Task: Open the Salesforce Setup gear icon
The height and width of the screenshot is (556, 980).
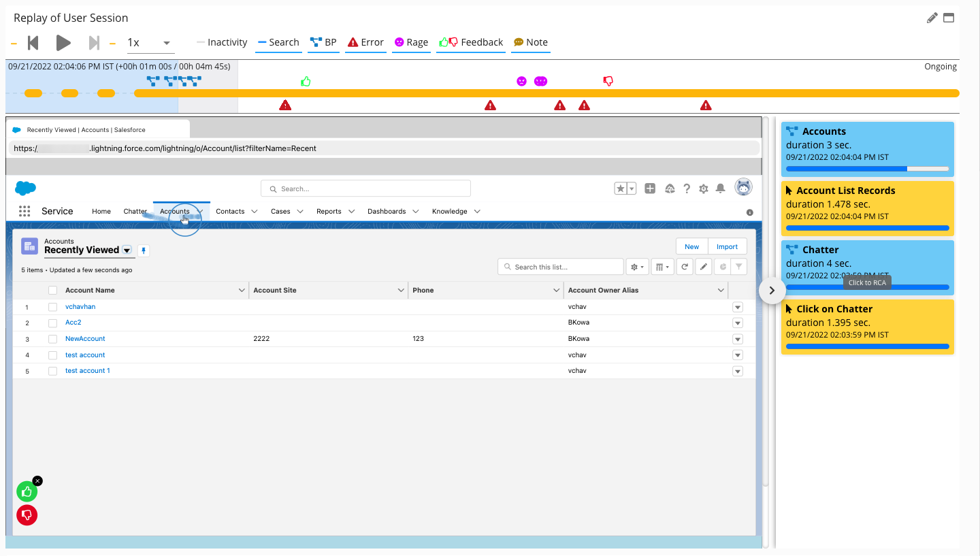Action: [703, 188]
